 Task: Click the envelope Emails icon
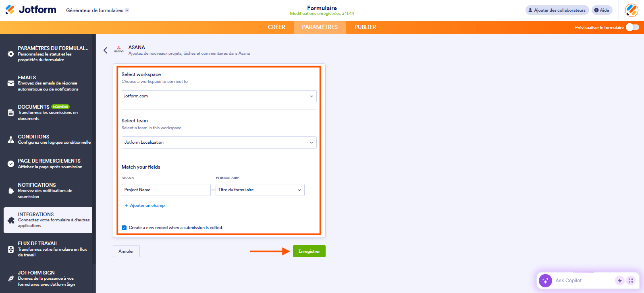point(11,83)
